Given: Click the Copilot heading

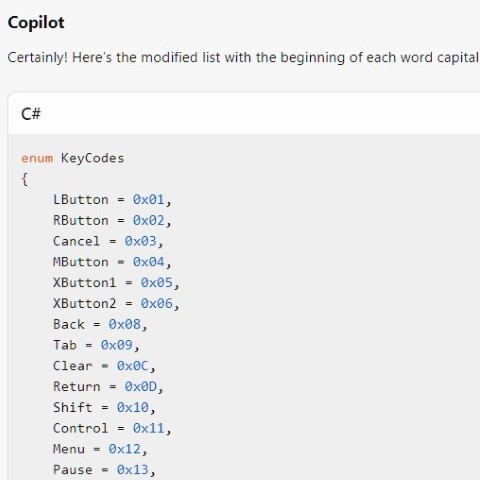Looking at the screenshot, I should click(36, 23).
